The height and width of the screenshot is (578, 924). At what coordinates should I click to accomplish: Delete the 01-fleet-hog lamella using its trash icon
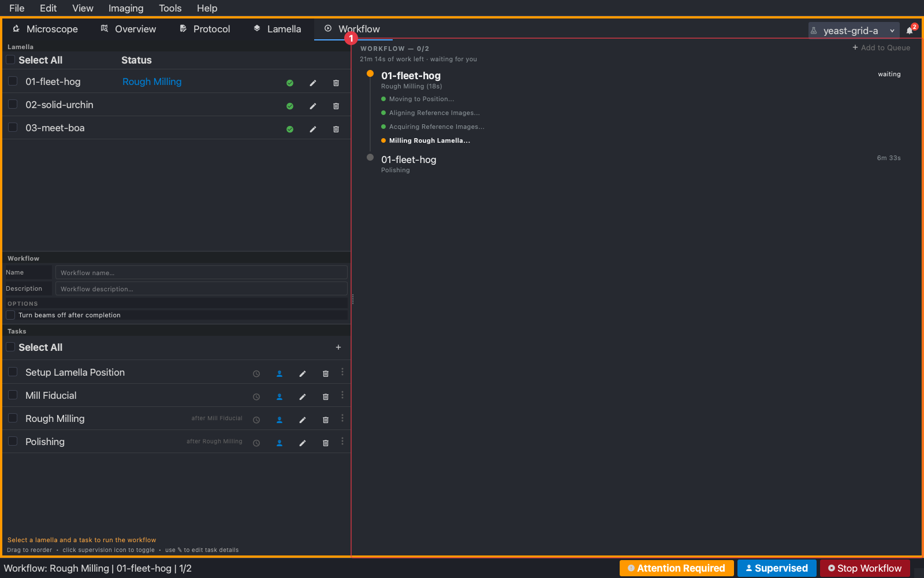point(336,83)
